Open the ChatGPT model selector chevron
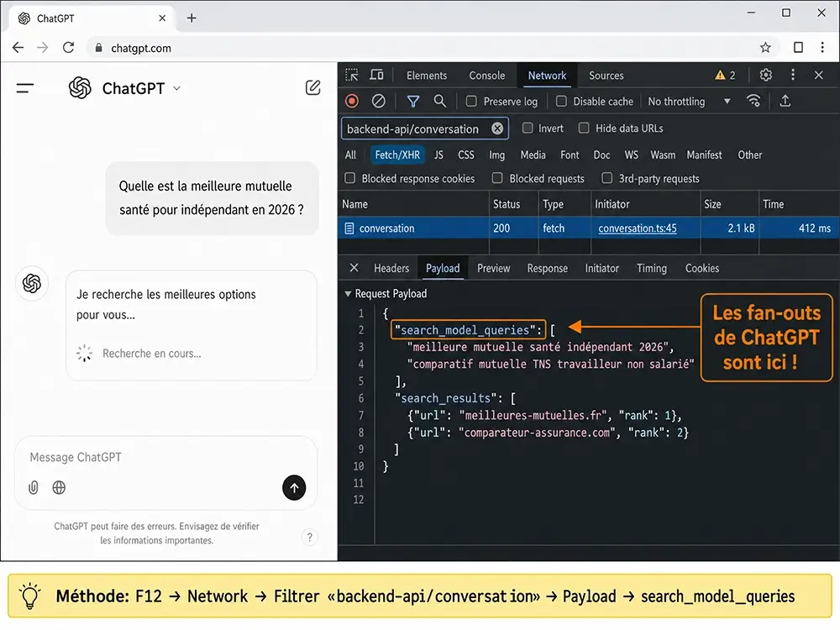The width and height of the screenshot is (840, 630). (x=176, y=88)
